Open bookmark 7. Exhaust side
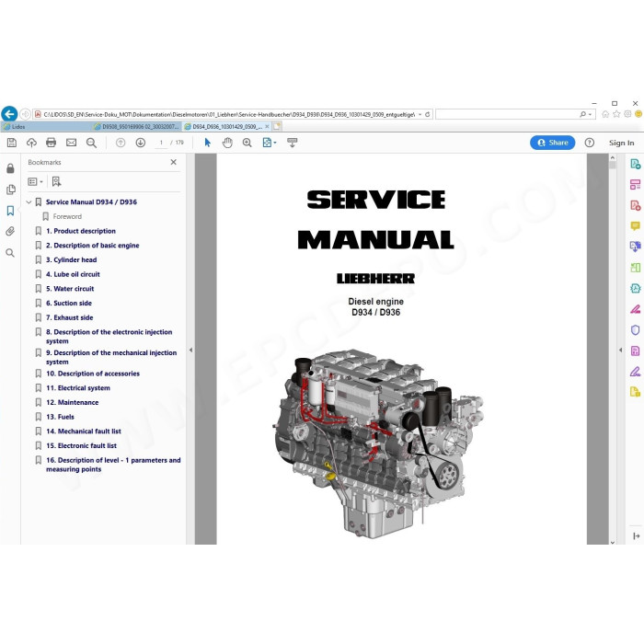This screenshot has width=644, height=644. coord(69,317)
